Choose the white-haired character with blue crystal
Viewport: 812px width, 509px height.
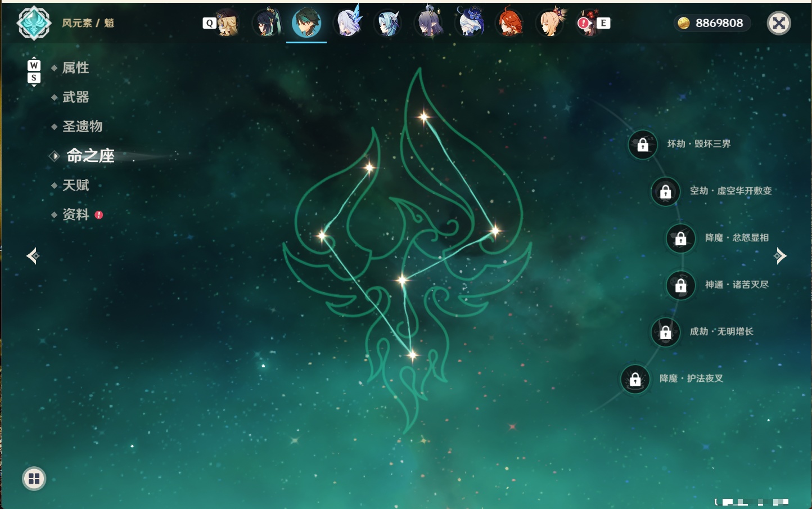(x=348, y=22)
